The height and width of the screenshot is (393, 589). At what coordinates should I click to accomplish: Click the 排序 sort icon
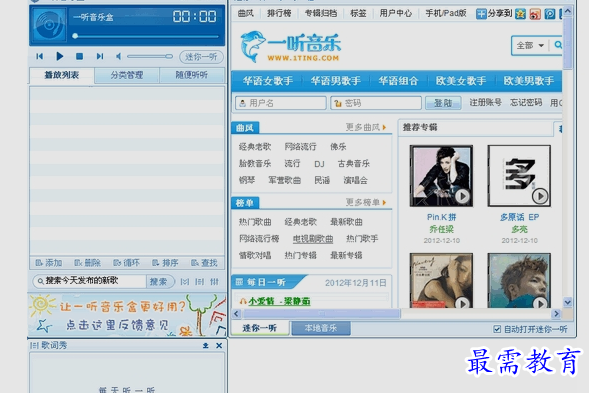[165, 263]
